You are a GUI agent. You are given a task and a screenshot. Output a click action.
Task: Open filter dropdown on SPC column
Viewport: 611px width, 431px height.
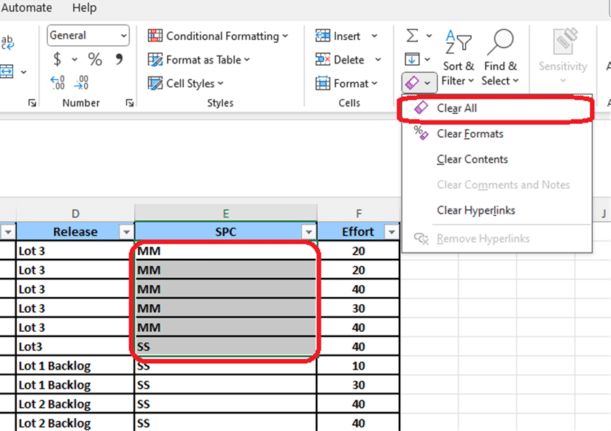[307, 232]
